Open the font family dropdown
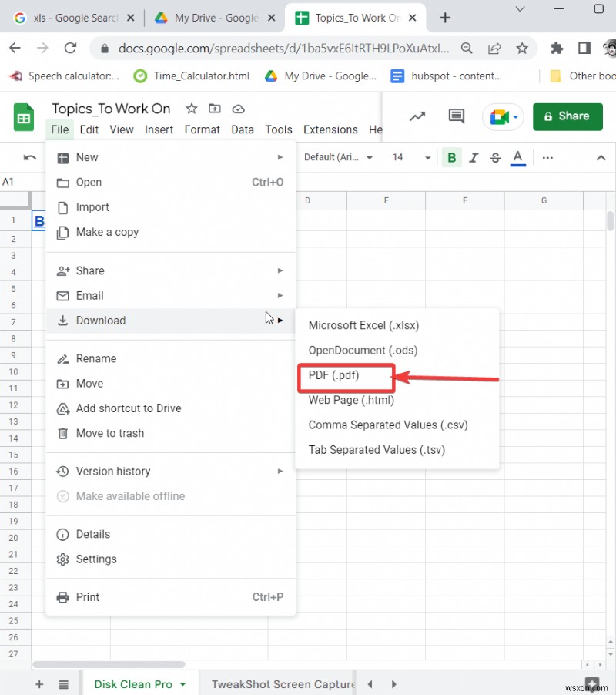 click(x=336, y=157)
